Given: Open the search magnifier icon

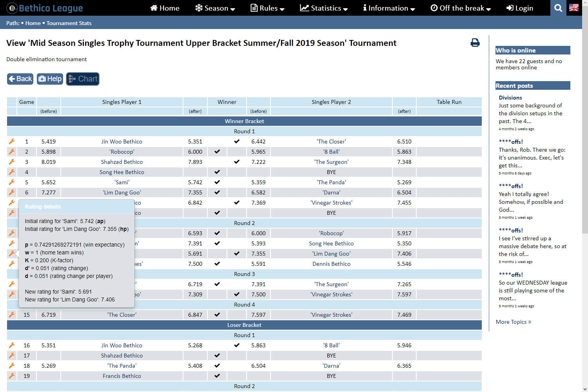Looking at the screenshot, I should click(x=558, y=8).
